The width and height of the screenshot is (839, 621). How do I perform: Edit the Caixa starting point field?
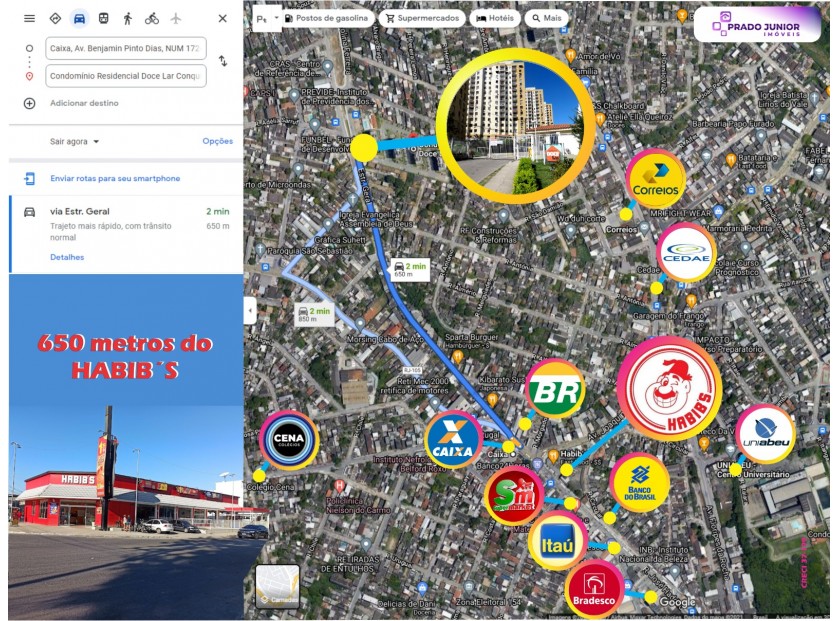(x=126, y=48)
